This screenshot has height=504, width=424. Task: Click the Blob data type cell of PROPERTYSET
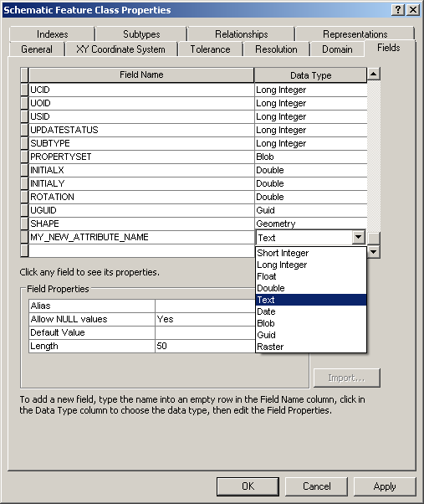tap(311, 157)
